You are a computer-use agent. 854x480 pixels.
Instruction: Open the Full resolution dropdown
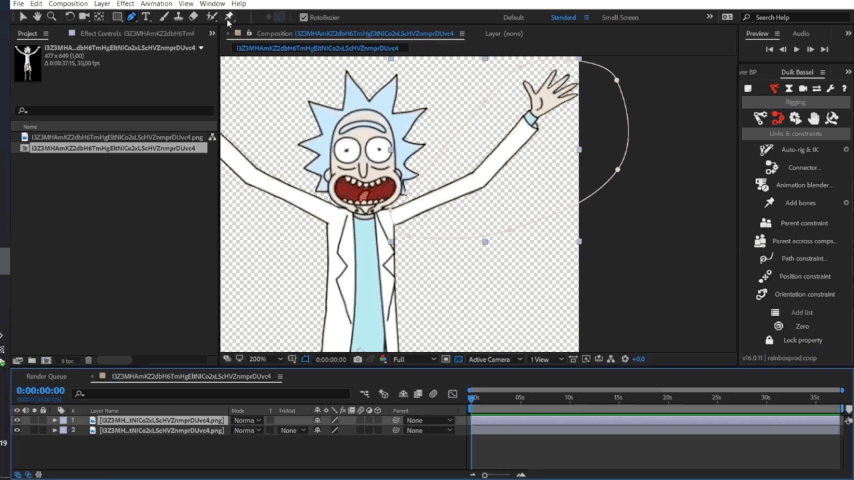[414, 359]
